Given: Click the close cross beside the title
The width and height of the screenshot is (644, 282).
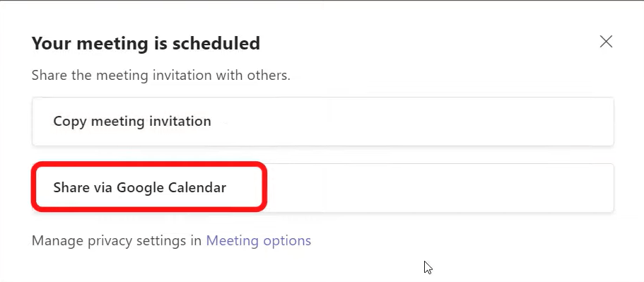Looking at the screenshot, I should pyautogui.click(x=606, y=42).
